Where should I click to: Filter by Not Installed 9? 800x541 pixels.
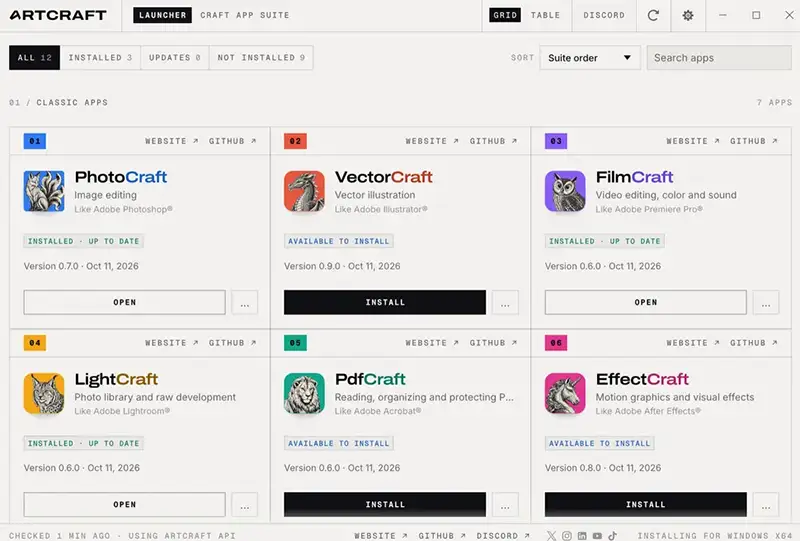click(x=261, y=58)
